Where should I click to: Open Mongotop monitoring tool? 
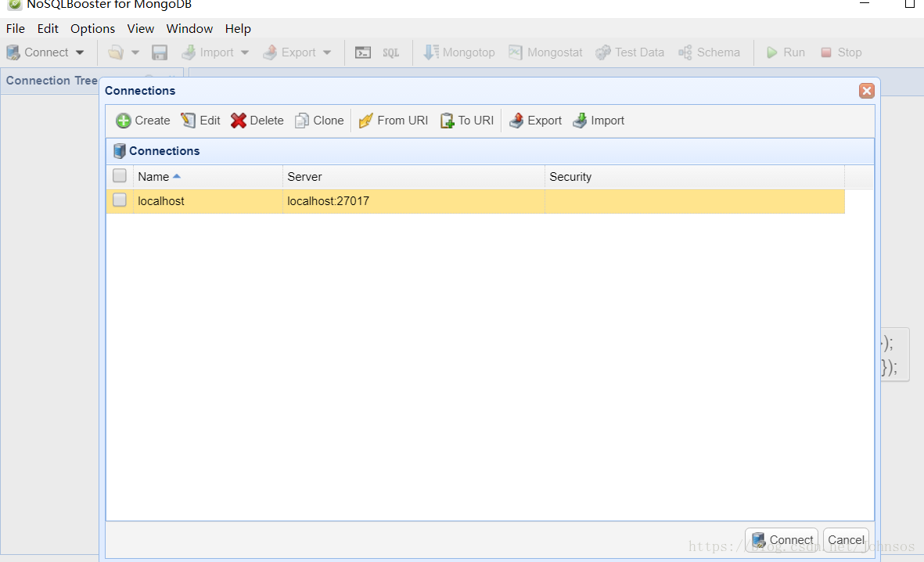[459, 52]
